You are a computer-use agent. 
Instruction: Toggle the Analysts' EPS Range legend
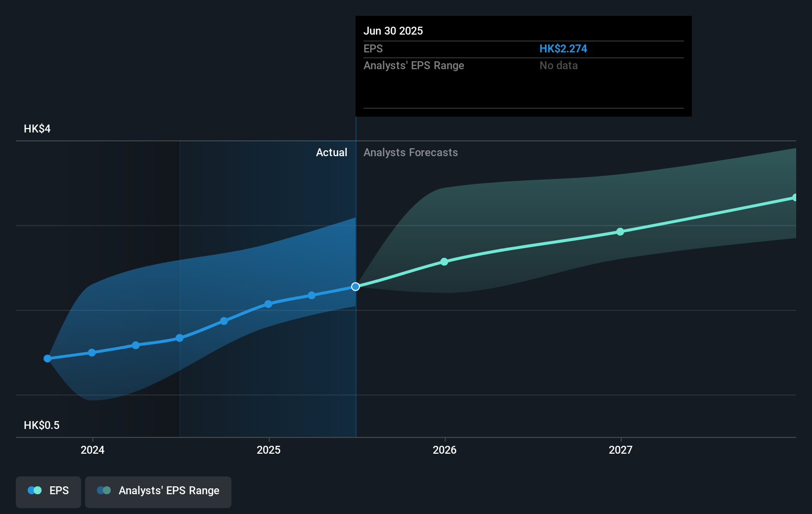[158, 492]
